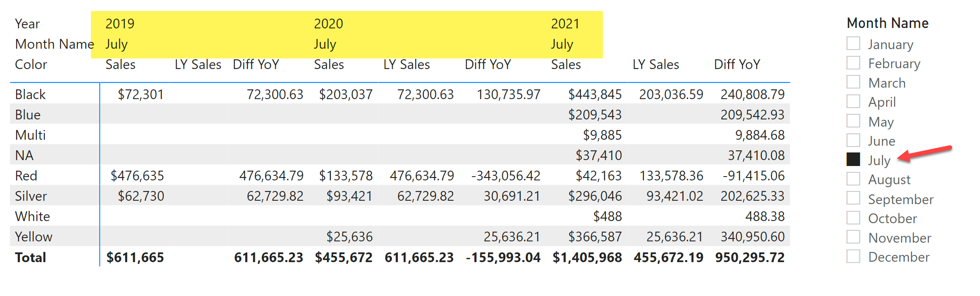Uncheck the July month checkbox

[x=853, y=159]
